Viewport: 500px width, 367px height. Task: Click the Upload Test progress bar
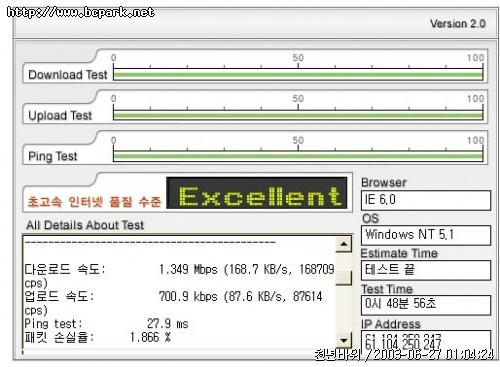coord(298,116)
